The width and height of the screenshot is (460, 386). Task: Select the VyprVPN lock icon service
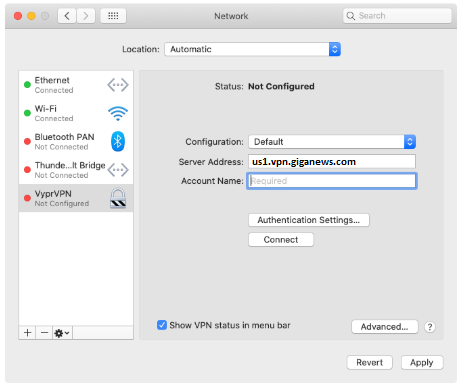click(x=76, y=198)
